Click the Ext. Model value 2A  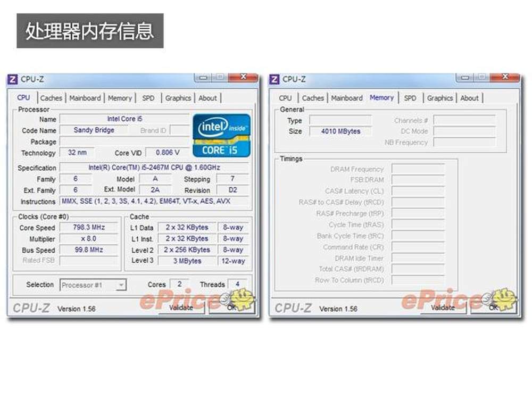155,190
